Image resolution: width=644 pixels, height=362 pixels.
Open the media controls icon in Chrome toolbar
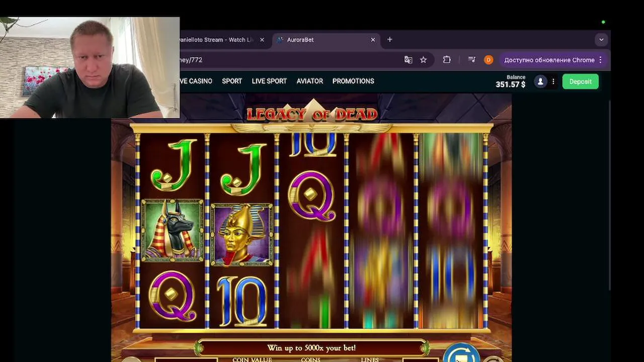(x=471, y=60)
